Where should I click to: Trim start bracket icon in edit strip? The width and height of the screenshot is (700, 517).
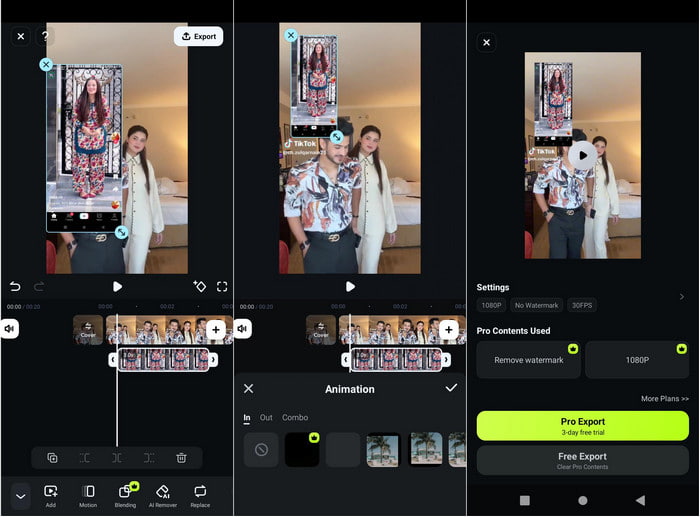85,458
